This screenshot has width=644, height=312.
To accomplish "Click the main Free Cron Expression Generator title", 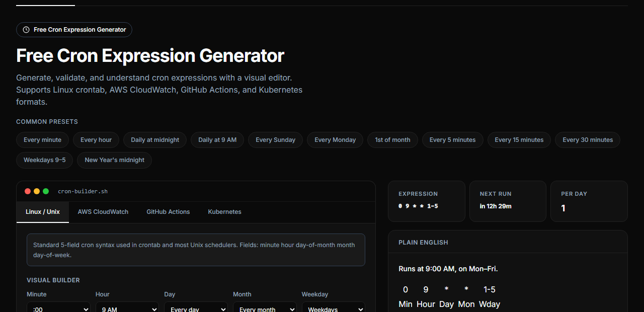I will point(150,55).
